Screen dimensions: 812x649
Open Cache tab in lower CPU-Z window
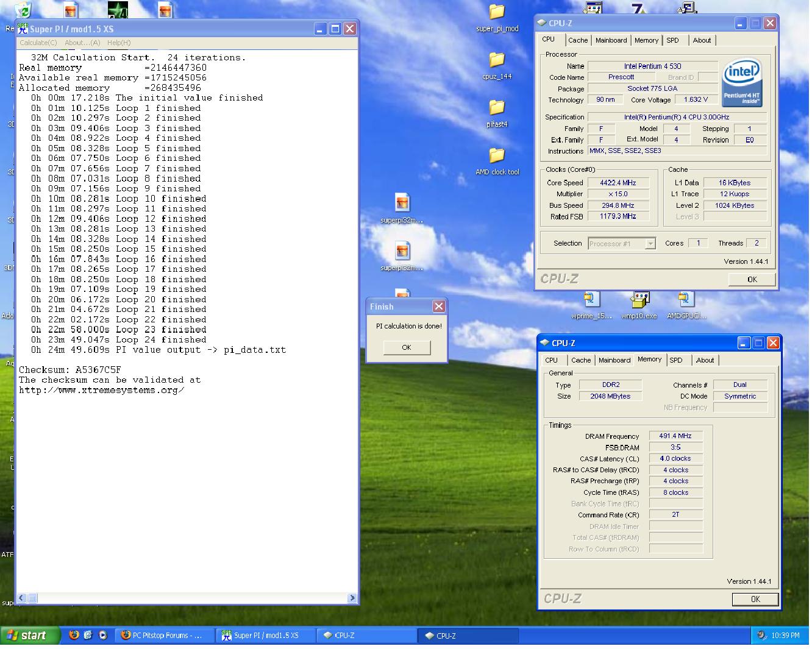click(581, 360)
